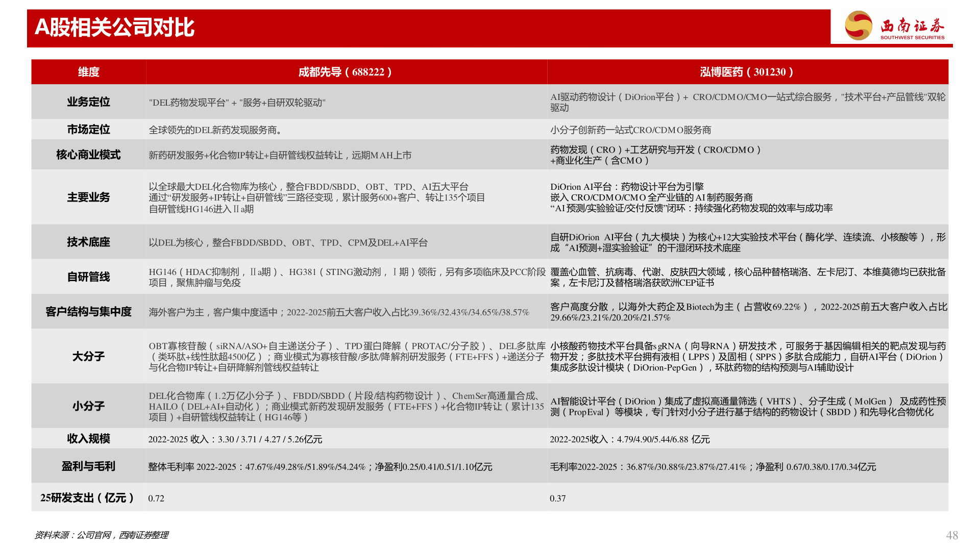Select the slide title A股相关公司对比
This screenshot has width=980, height=551.
(x=114, y=28)
